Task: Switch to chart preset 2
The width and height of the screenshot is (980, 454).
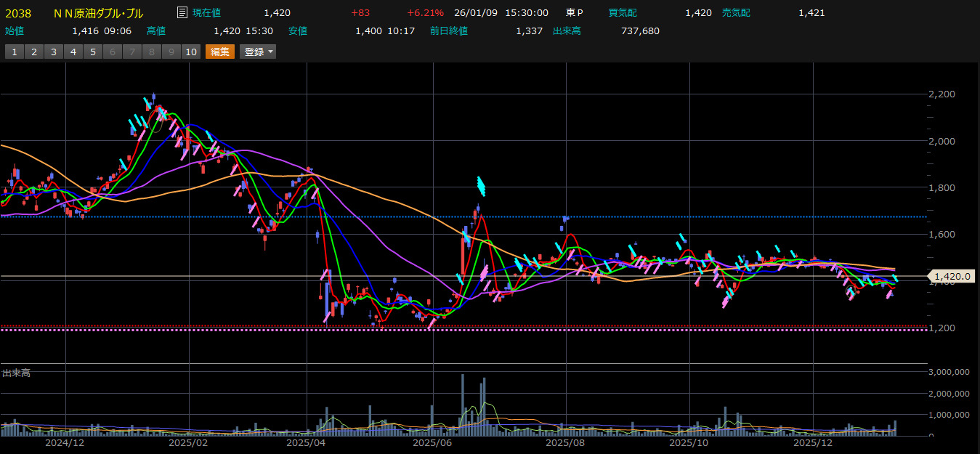Action: (34, 52)
